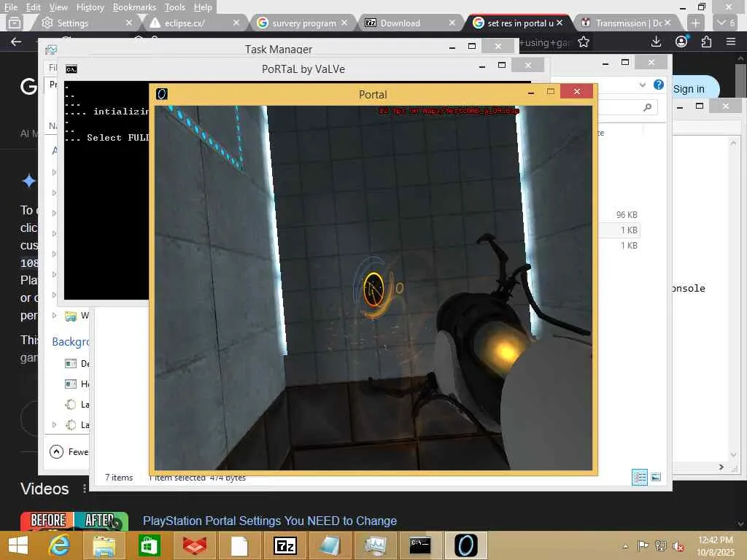This screenshot has width=747, height=560.
Task: Select the Background processes heading
Action: click(71, 341)
